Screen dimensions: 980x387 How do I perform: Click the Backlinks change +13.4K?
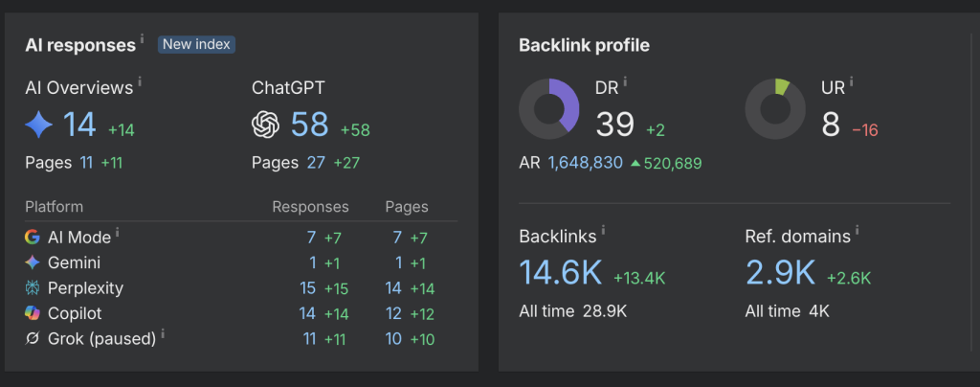pyautogui.click(x=639, y=278)
